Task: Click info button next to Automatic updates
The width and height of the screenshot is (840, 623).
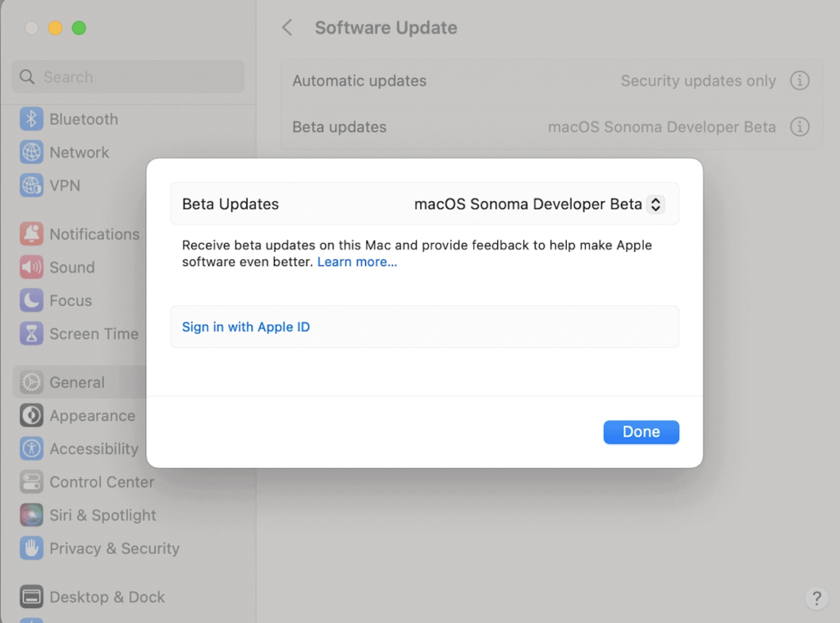Action: pos(799,80)
